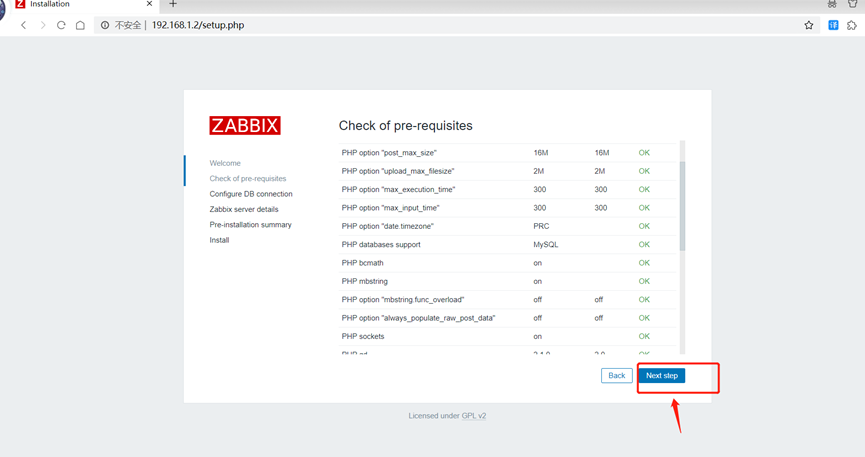Click the '不安全' security label
Screen dimensions: 865x457
[128, 25]
